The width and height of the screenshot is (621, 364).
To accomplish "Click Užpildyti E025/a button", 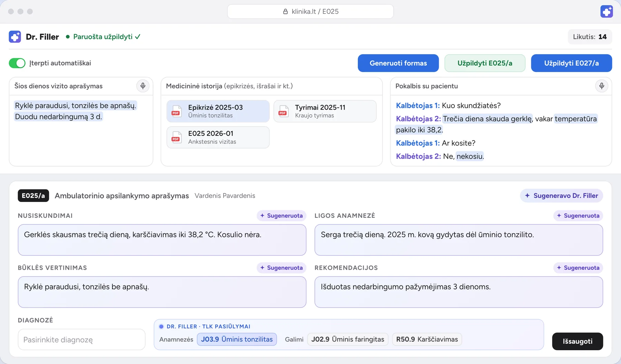I will 485,63.
